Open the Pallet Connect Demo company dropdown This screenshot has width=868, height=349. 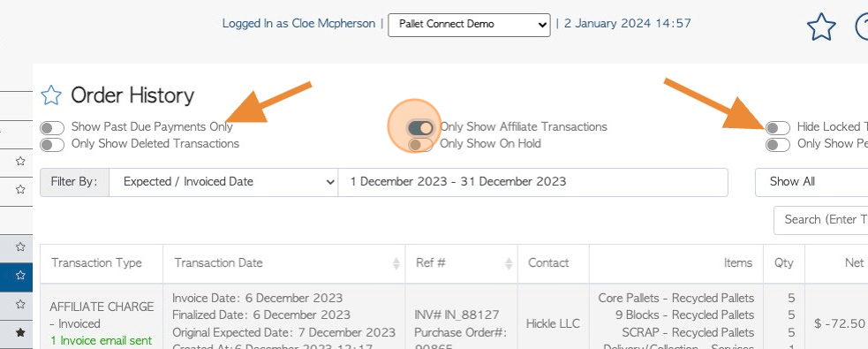tap(469, 25)
